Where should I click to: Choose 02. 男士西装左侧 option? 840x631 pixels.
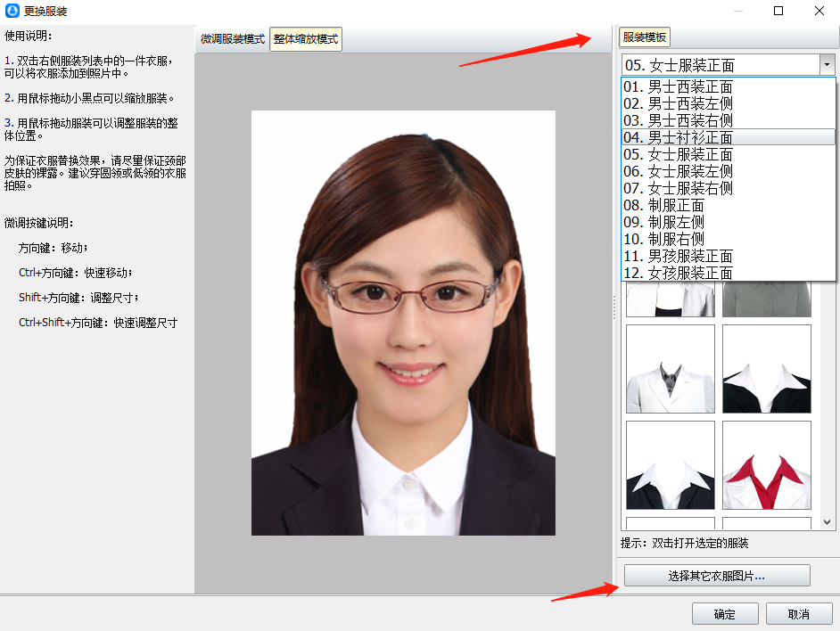(x=729, y=103)
